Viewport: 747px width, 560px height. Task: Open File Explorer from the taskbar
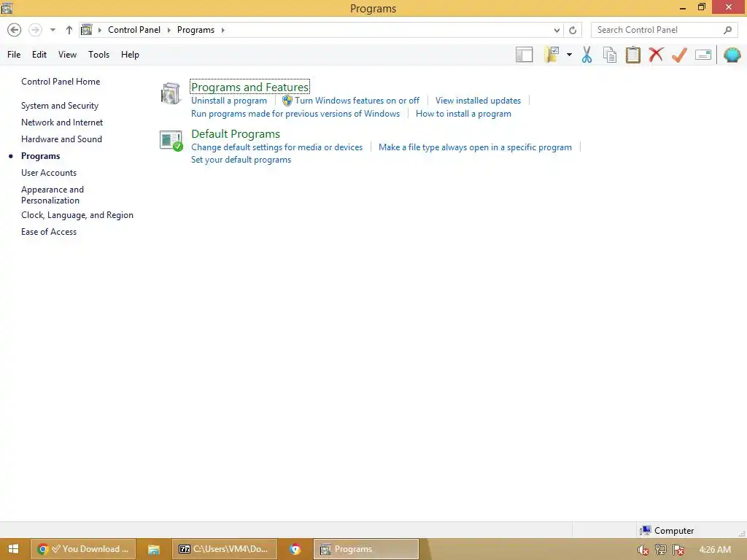coord(153,549)
